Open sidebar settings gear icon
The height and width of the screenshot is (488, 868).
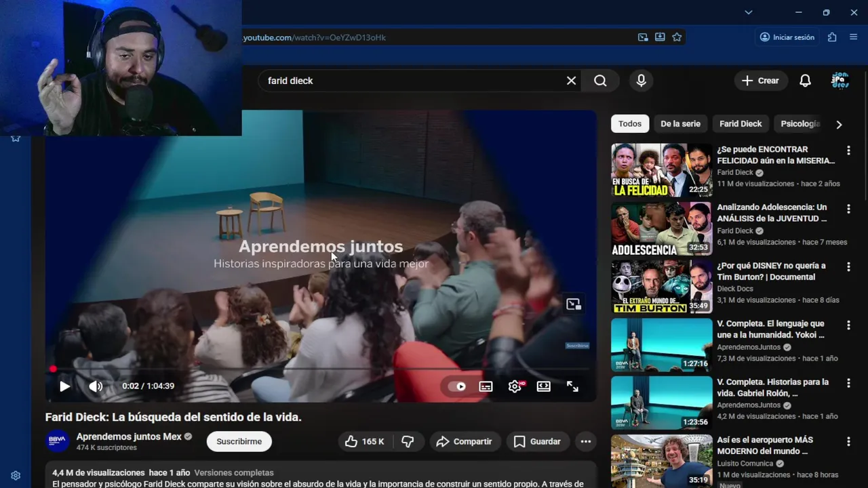[16, 476]
